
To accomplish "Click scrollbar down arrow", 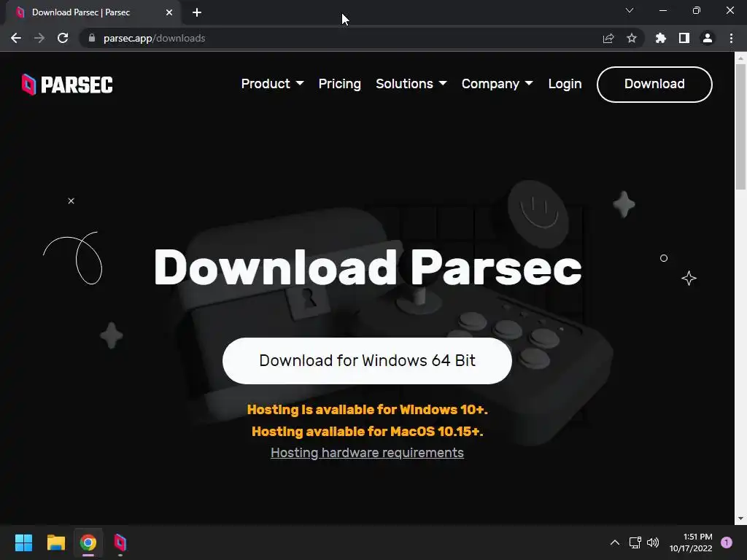I will 740,518.
